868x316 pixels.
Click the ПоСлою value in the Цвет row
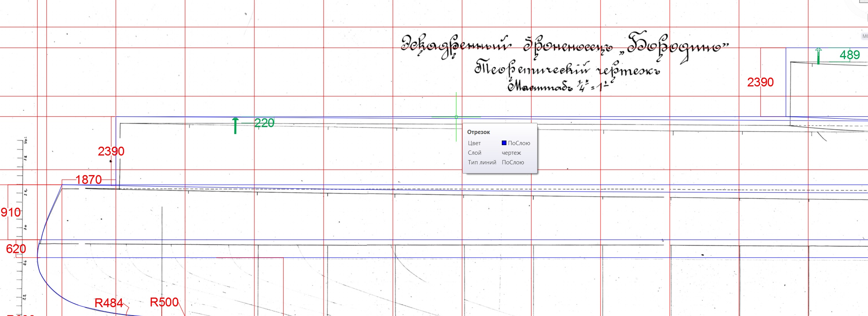[x=519, y=143]
